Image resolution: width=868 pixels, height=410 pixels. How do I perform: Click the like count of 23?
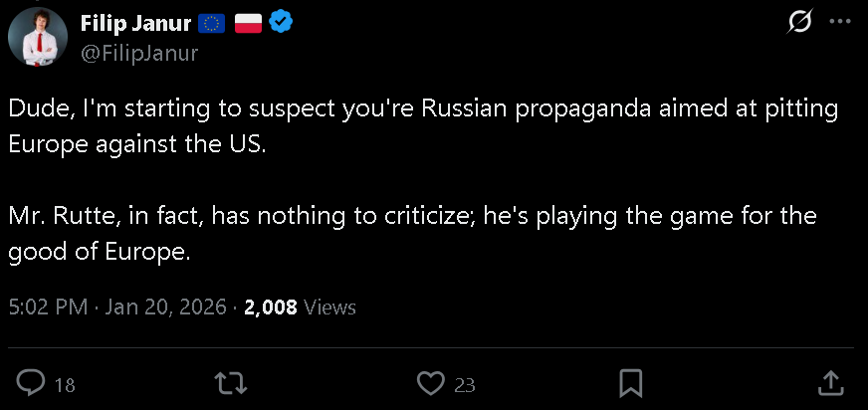pos(464,384)
